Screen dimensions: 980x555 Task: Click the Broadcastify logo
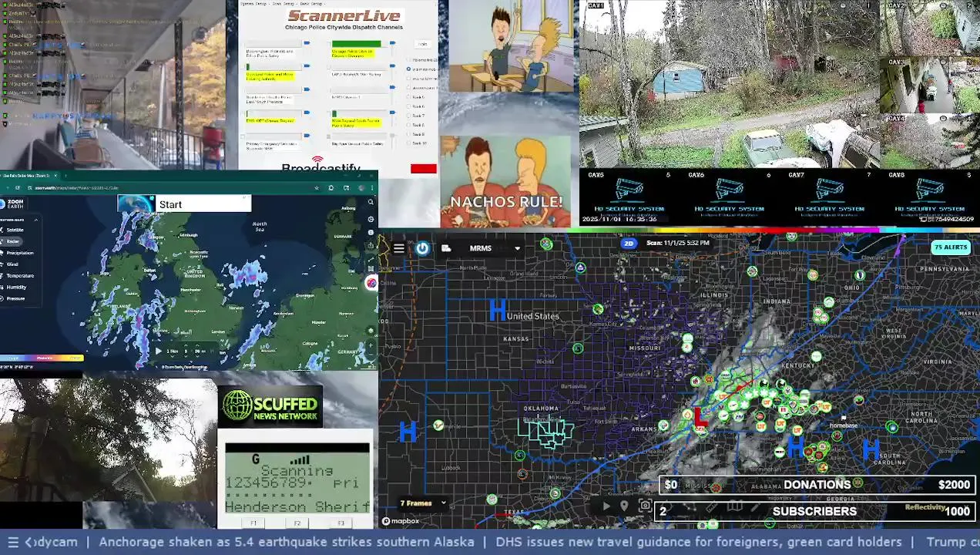(321, 163)
